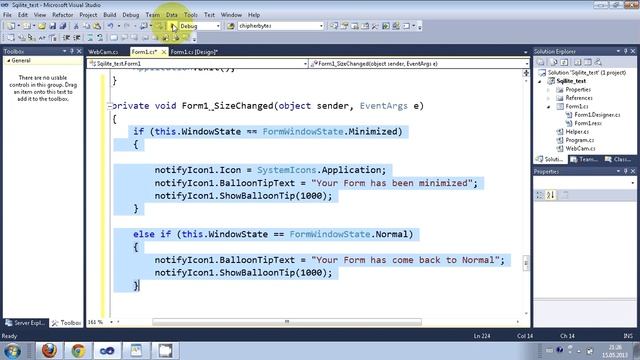This screenshot has height=360, width=640.
Task: Click Solution Explorer's Properties toolbar icon
Action: coord(541,62)
